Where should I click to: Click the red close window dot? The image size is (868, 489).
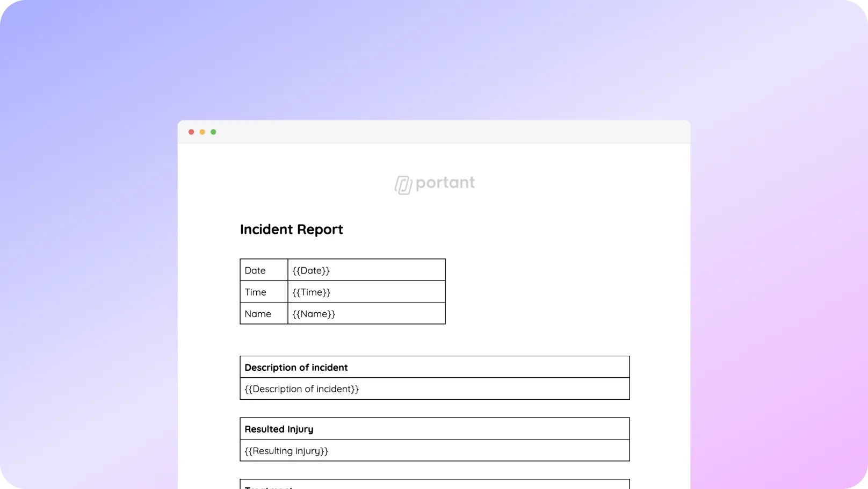191,132
